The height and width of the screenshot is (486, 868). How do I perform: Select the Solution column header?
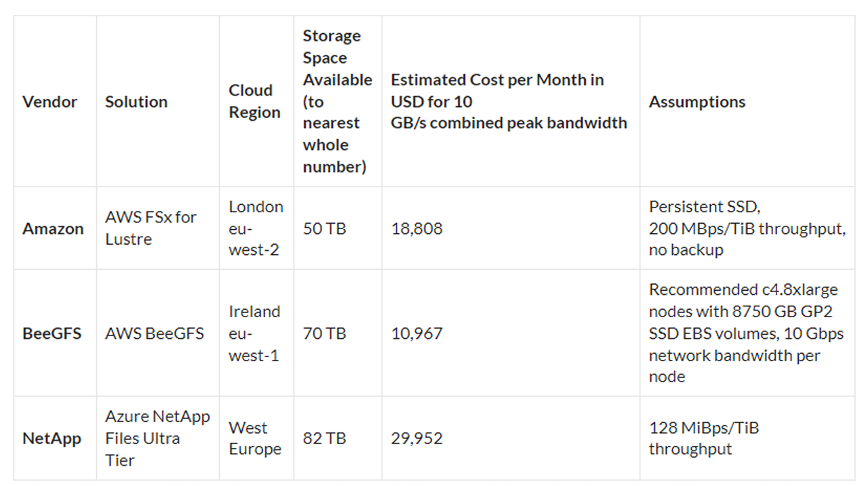pos(136,102)
